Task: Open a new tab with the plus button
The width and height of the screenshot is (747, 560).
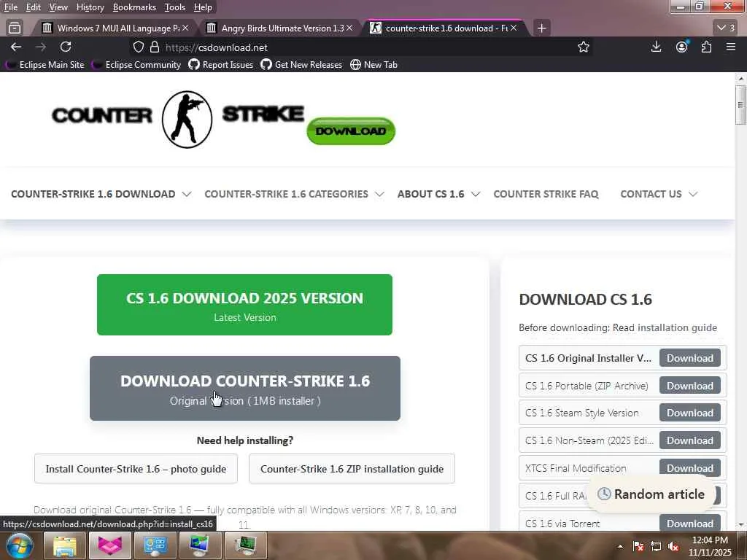Action: click(x=541, y=28)
